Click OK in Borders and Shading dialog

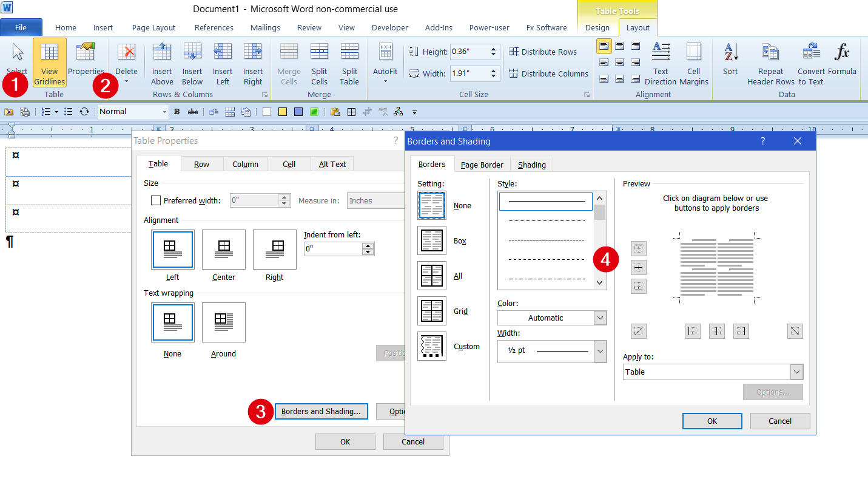coord(712,421)
